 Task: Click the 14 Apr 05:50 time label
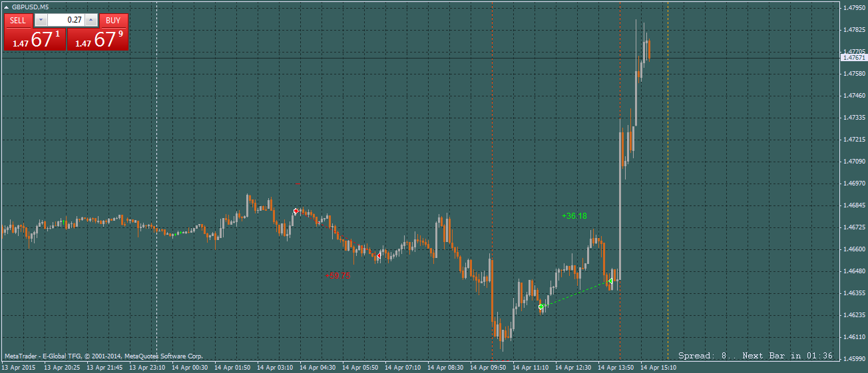tap(360, 367)
